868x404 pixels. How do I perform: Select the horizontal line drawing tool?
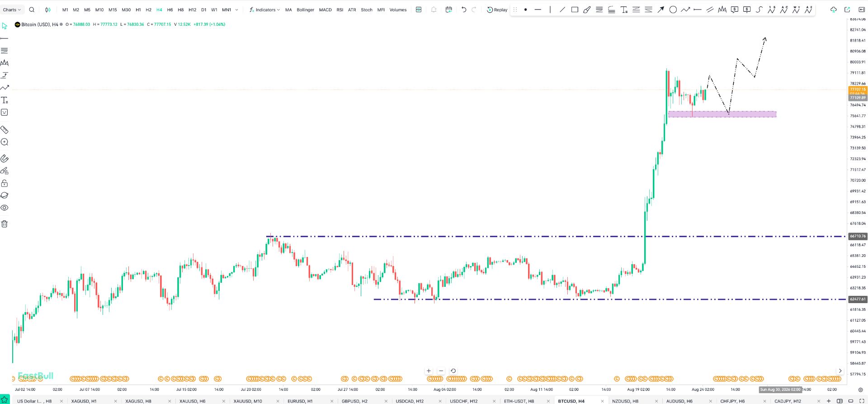point(538,10)
